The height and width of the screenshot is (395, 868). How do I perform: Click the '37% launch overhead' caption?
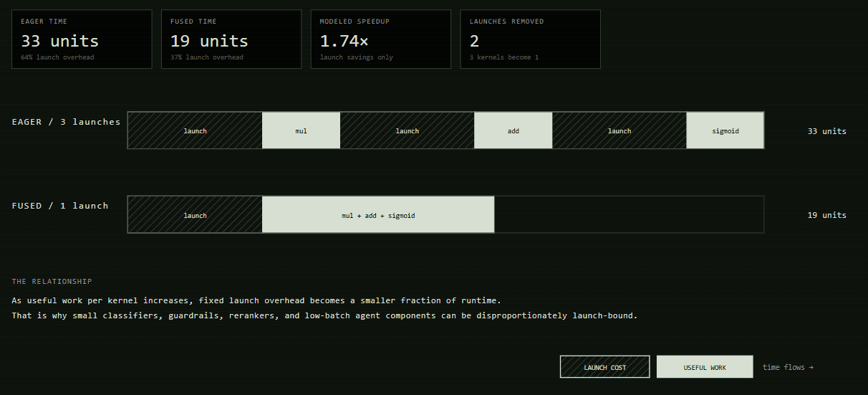207,57
